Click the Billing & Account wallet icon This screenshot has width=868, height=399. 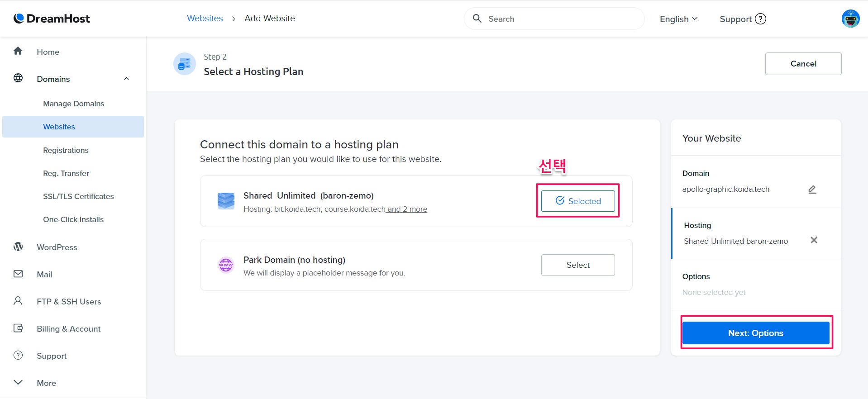18,328
